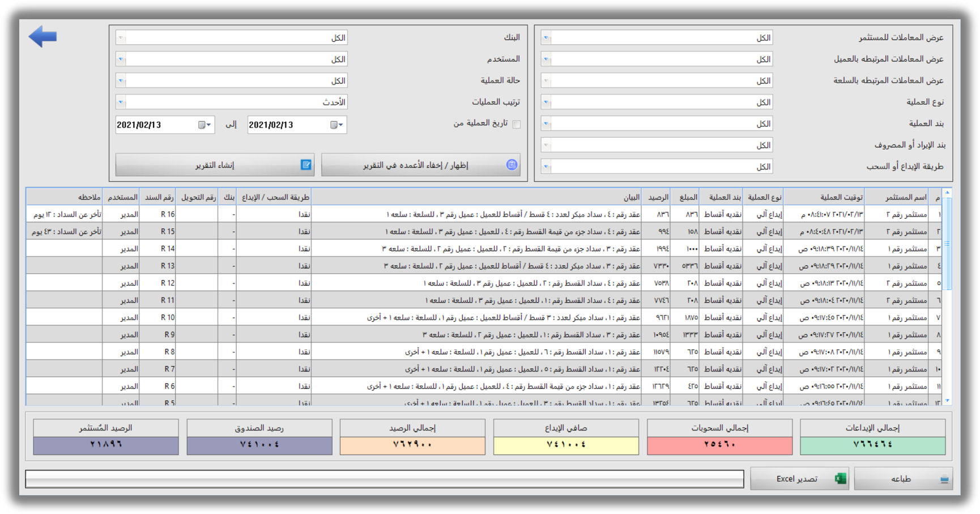
Task: Click the ملاحظه column header
Action: pyautogui.click(x=65, y=197)
